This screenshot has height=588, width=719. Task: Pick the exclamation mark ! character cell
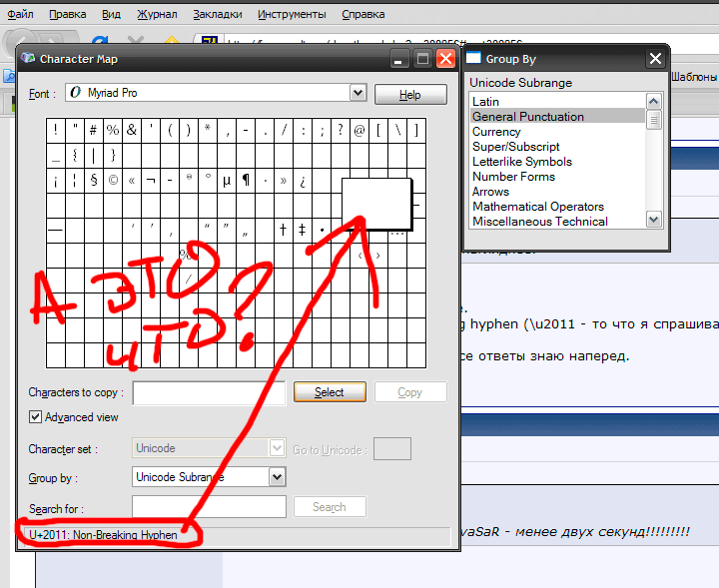(56, 130)
